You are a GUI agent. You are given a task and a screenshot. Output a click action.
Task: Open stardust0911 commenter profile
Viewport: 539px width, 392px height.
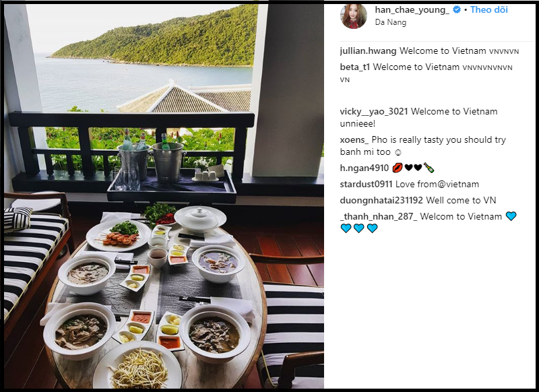pos(366,184)
